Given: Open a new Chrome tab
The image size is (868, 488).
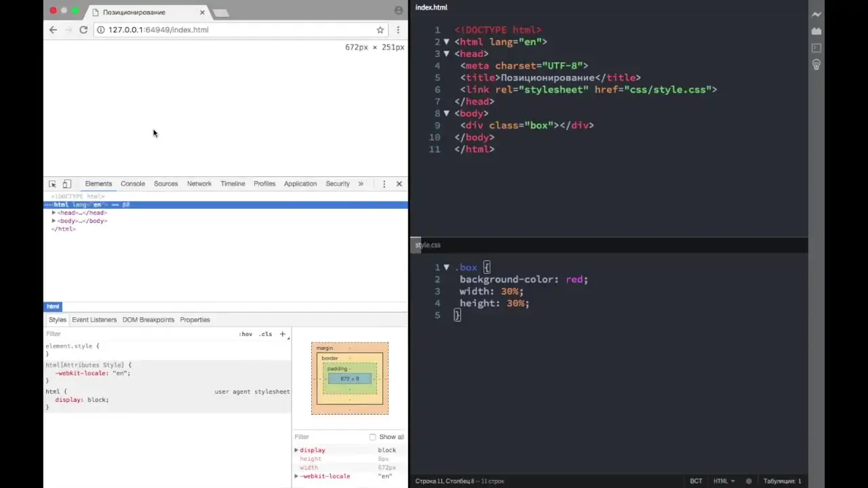Looking at the screenshot, I should (x=220, y=13).
